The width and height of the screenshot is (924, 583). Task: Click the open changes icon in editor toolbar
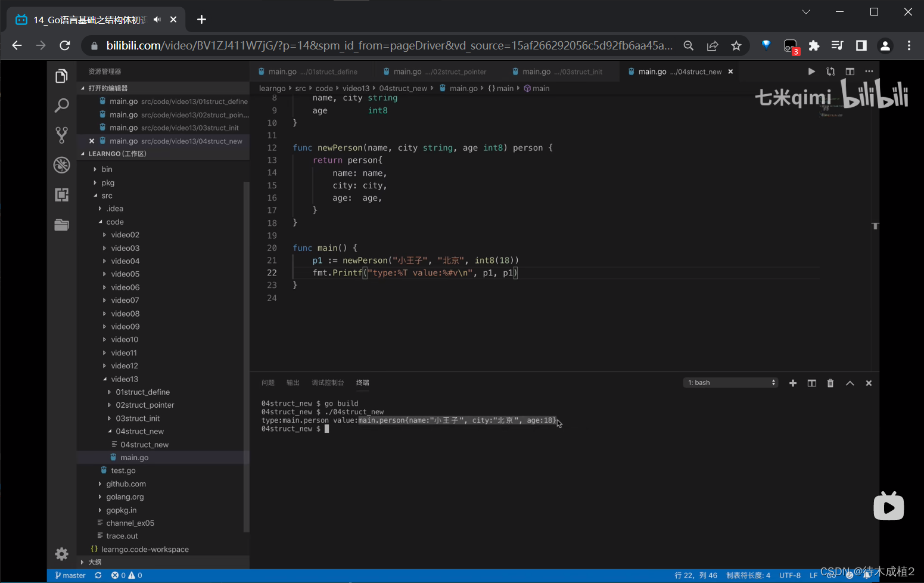click(830, 72)
